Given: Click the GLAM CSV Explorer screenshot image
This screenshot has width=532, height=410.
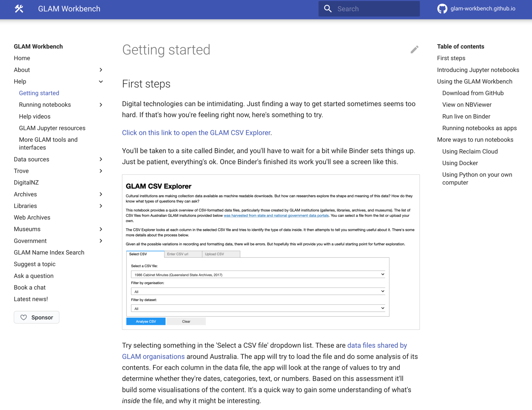Looking at the screenshot, I should [x=271, y=252].
